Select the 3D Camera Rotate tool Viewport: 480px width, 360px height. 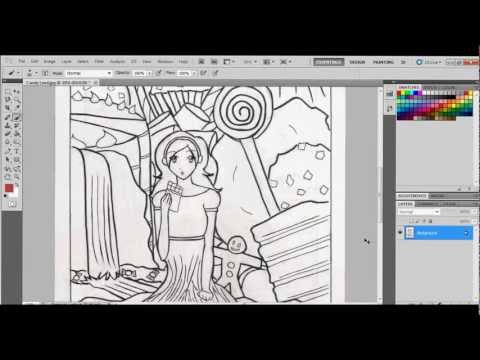[16, 168]
